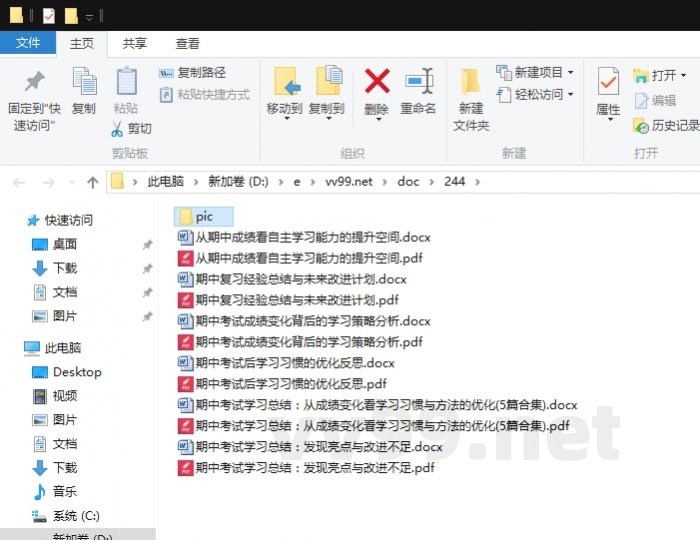This screenshot has width=700, height=540.
Task: Open Desktop under 此电脑
Action: (x=67, y=372)
